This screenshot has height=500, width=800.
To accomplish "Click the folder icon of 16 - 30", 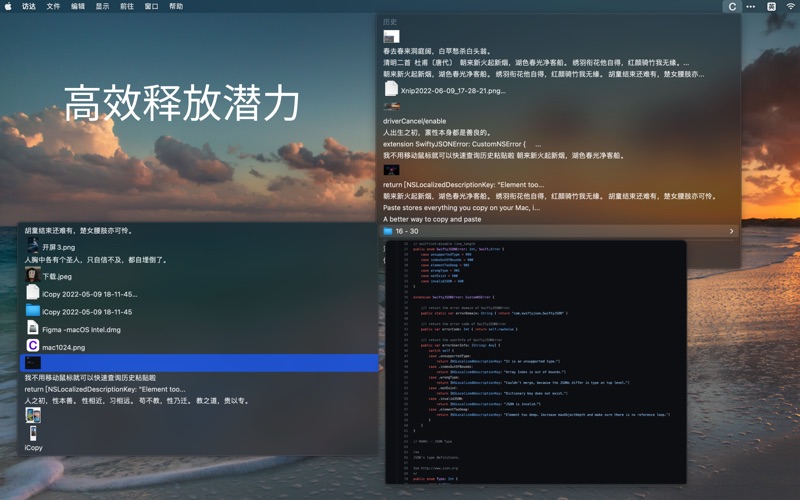I will click(x=388, y=231).
